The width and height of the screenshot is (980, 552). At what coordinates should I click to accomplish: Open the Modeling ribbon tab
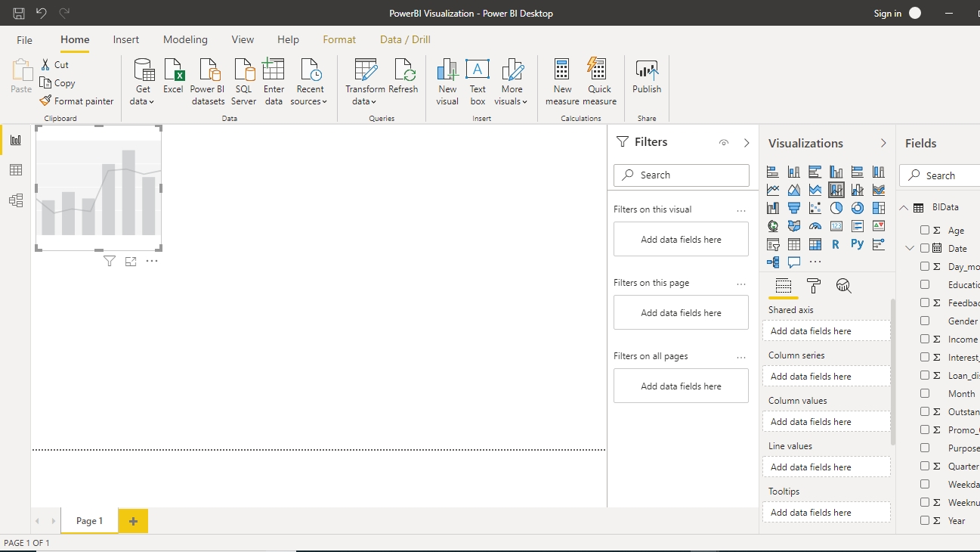click(185, 39)
